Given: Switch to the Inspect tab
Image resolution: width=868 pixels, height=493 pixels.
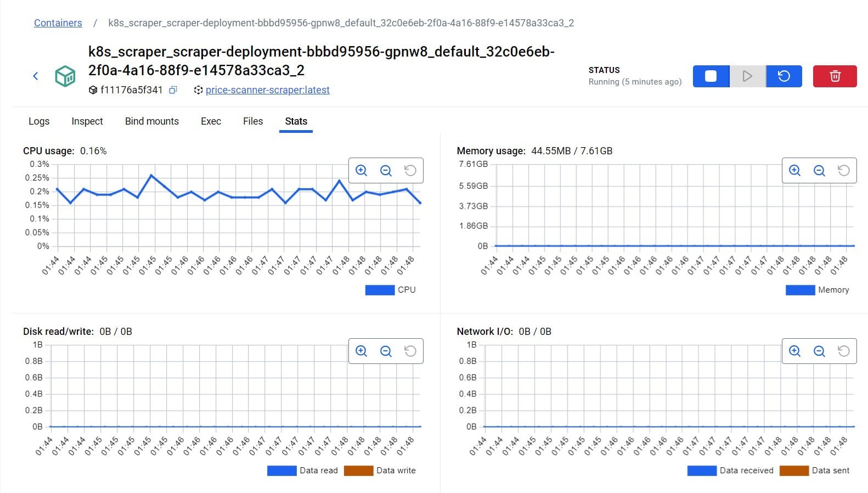Looking at the screenshot, I should point(87,121).
